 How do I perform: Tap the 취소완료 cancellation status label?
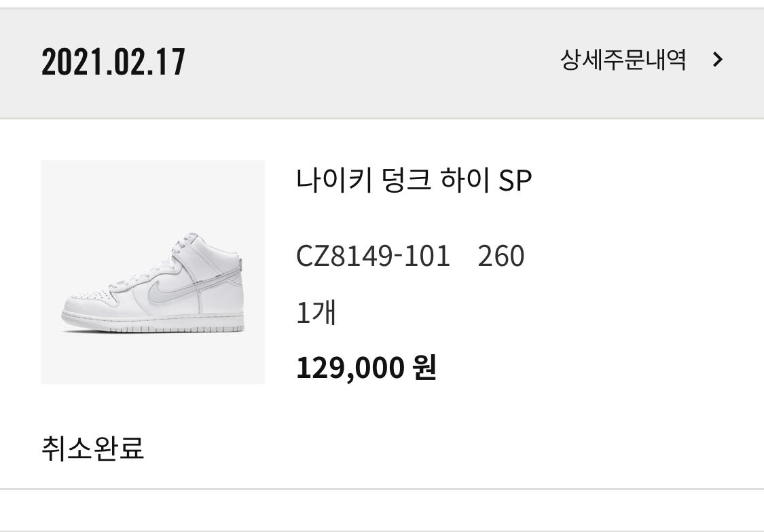(x=93, y=449)
